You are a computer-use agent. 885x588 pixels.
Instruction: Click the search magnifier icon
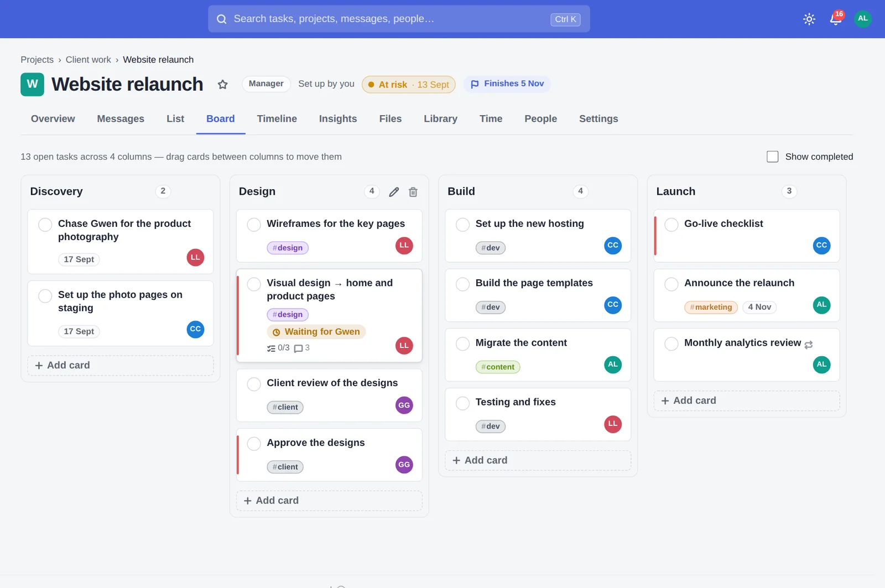221,19
